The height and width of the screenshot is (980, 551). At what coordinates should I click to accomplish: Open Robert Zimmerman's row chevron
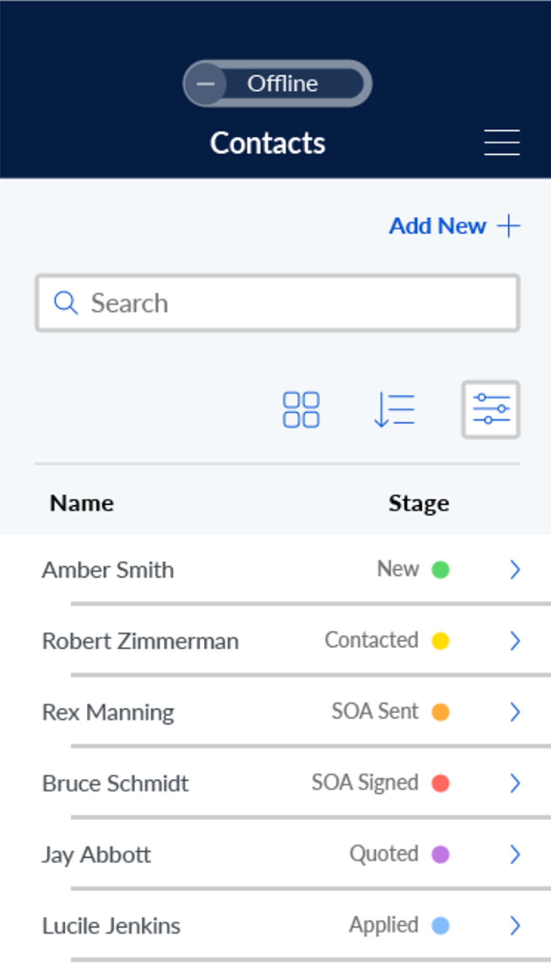click(x=515, y=641)
